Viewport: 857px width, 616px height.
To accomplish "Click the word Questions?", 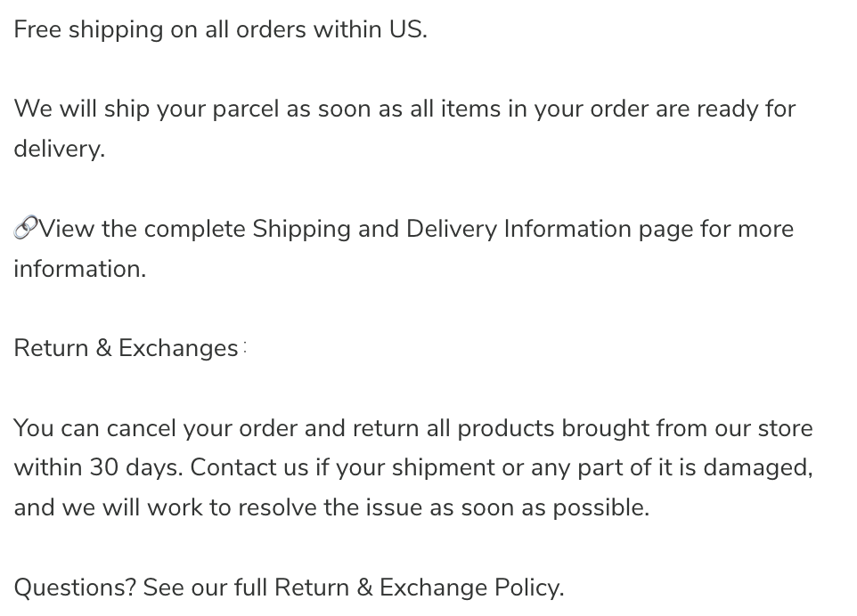I will (x=75, y=588).
